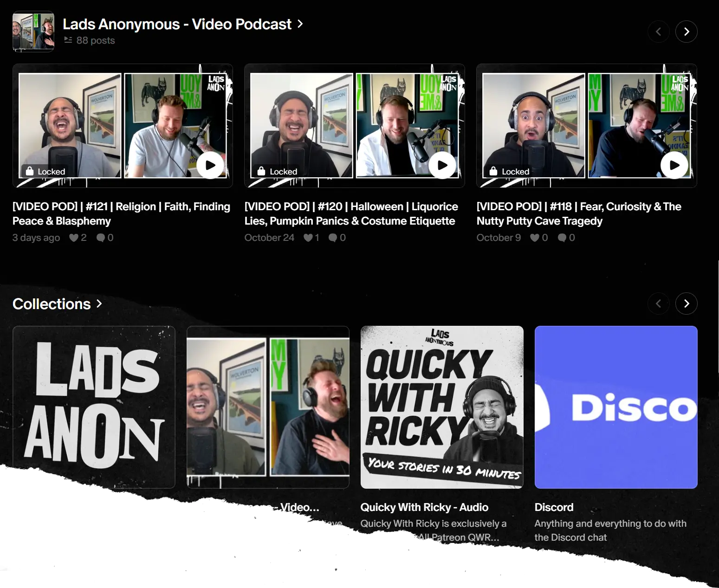This screenshot has width=719, height=588.
Task: Play the #118 Fear, Curiosity video episode
Action: click(x=674, y=165)
